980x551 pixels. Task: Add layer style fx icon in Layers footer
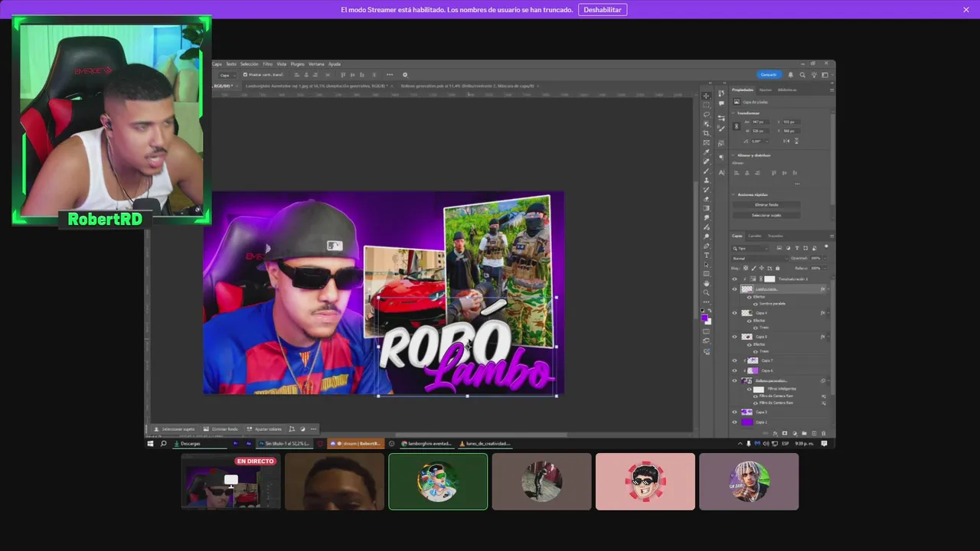click(x=775, y=434)
